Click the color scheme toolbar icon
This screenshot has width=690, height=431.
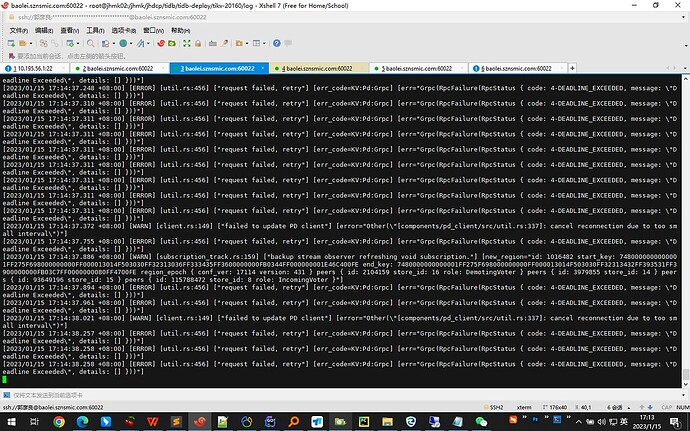pyautogui.click(x=106, y=43)
